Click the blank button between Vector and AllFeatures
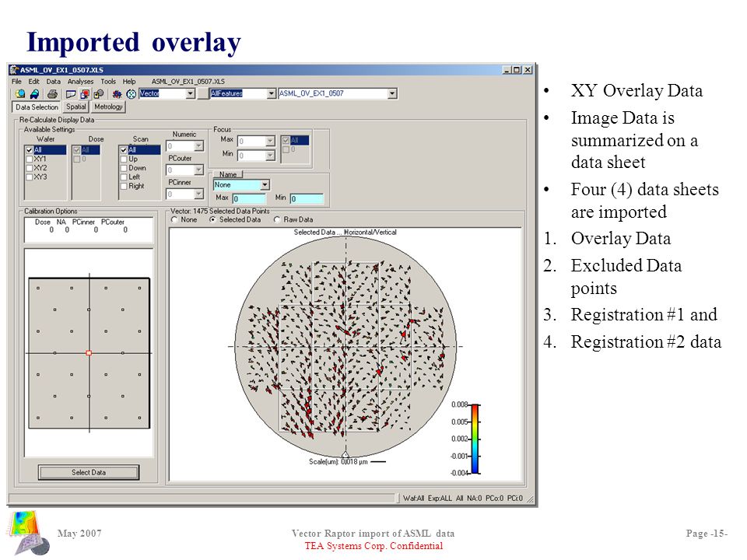 tap(203, 94)
